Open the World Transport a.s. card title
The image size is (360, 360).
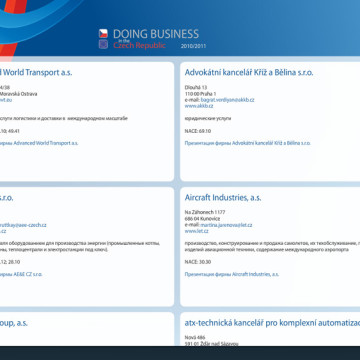[x=36, y=72]
